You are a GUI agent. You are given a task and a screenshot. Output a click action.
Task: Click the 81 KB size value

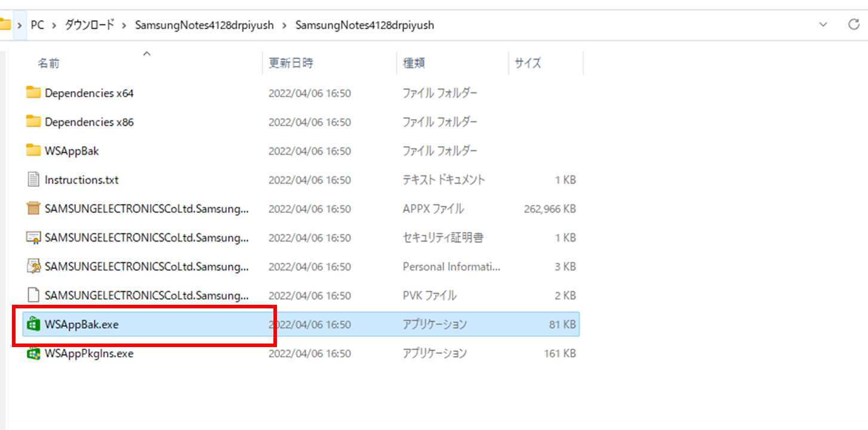pyautogui.click(x=562, y=324)
